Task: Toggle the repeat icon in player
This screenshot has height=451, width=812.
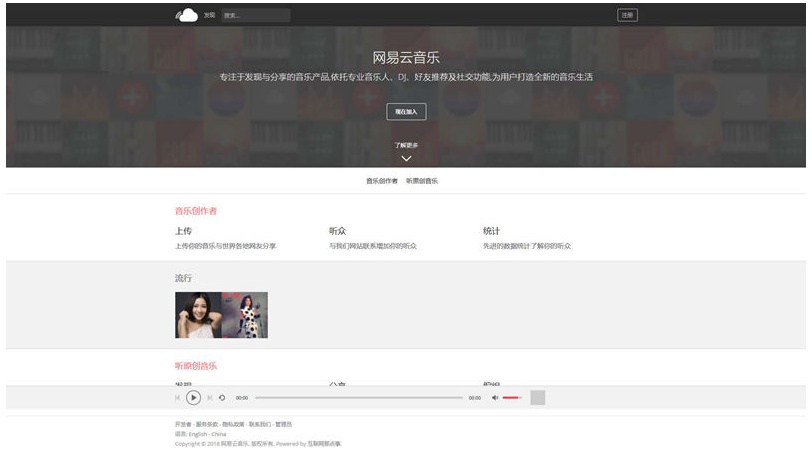Action: [x=222, y=398]
